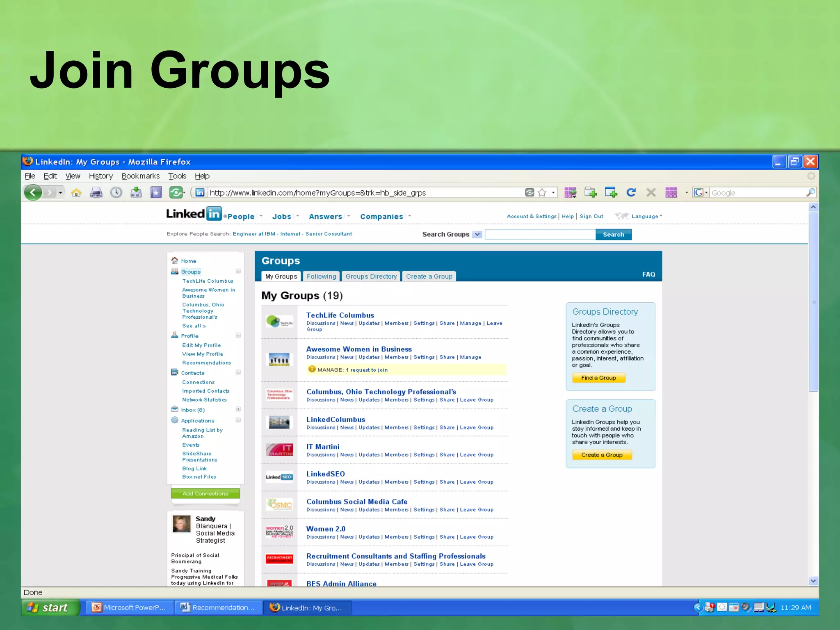The width and height of the screenshot is (840, 630).
Task: Click in the Search Groups text field
Action: 540,234
